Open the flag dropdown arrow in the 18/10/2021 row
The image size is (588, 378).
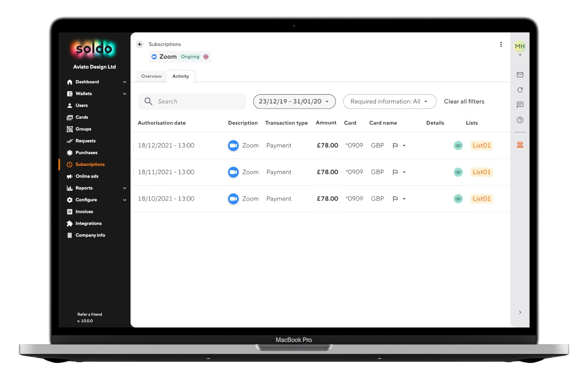404,199
